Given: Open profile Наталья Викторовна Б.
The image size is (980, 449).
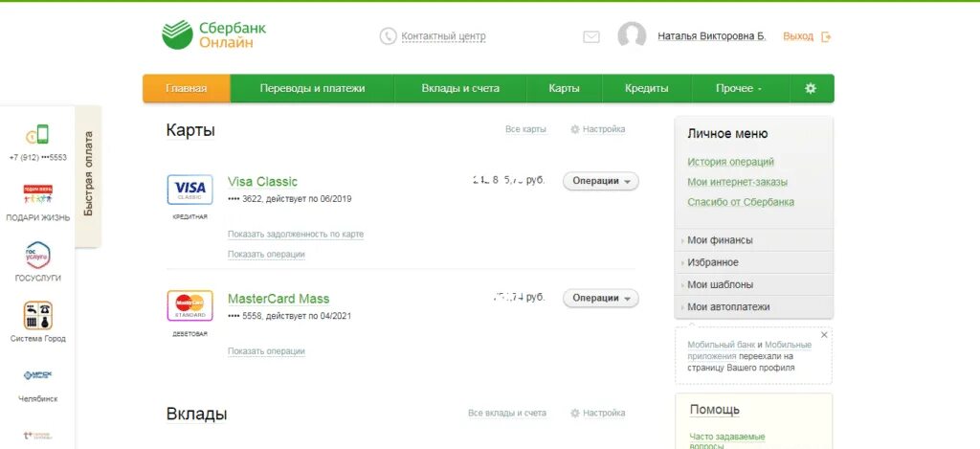Looking at the screenshot, I should pos(711,36).
